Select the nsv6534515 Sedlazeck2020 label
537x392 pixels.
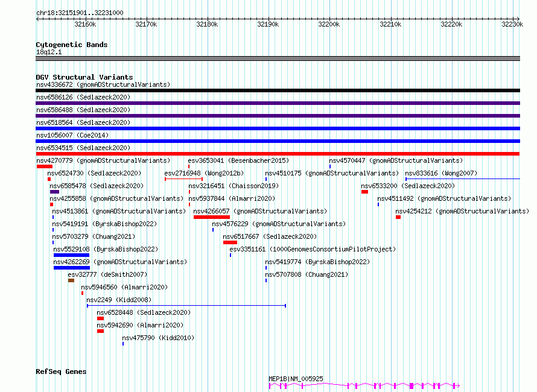coord(83,148)
